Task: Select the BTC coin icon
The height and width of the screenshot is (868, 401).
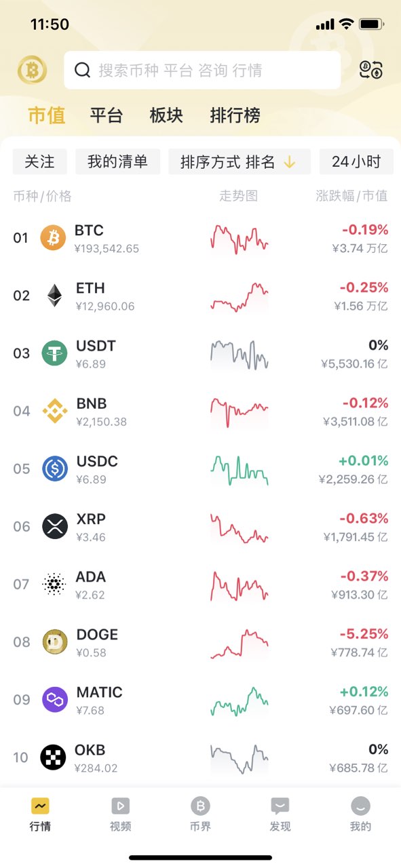Action: click(x=54, y=238)
